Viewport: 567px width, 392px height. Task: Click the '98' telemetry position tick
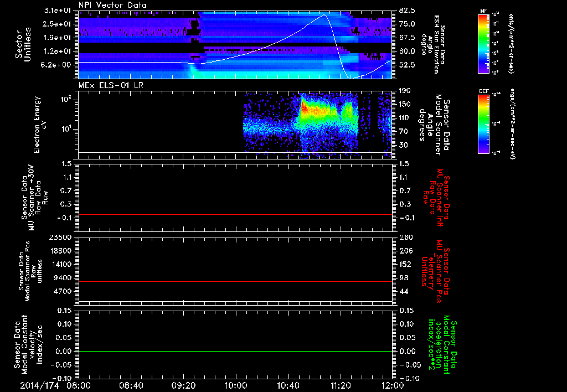point(403,278)
